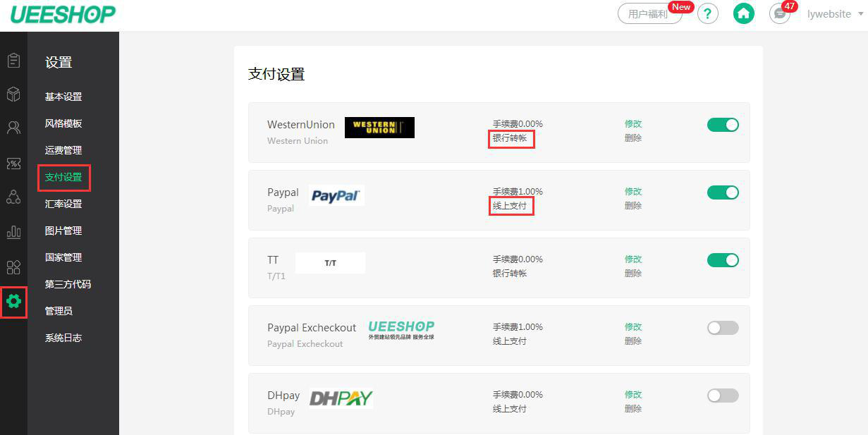The height and width of the screenshot is (435, 868).
Task: Disable the WesternUnion payment toggle
Action: [x=723, y=125]
